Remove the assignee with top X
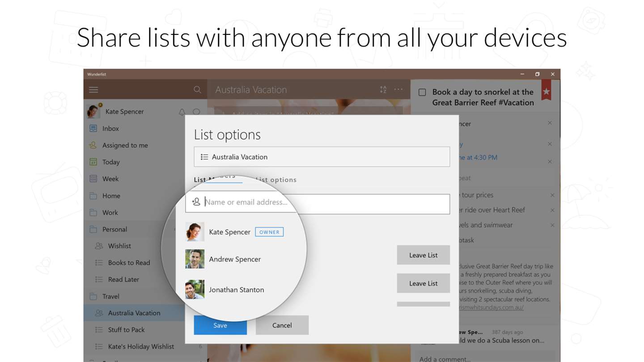This screenshot has width=644, height=362. coord(550,123)
